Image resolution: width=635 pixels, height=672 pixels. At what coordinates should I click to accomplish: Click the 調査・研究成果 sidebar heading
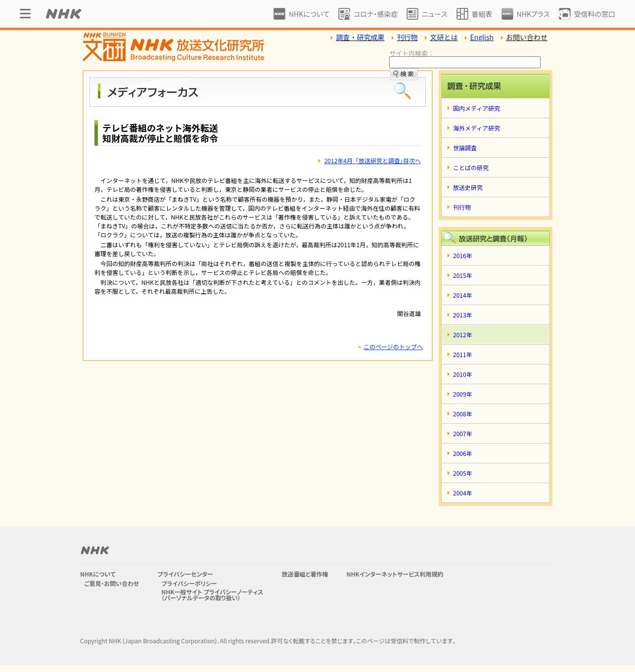[x=496, y=87]
